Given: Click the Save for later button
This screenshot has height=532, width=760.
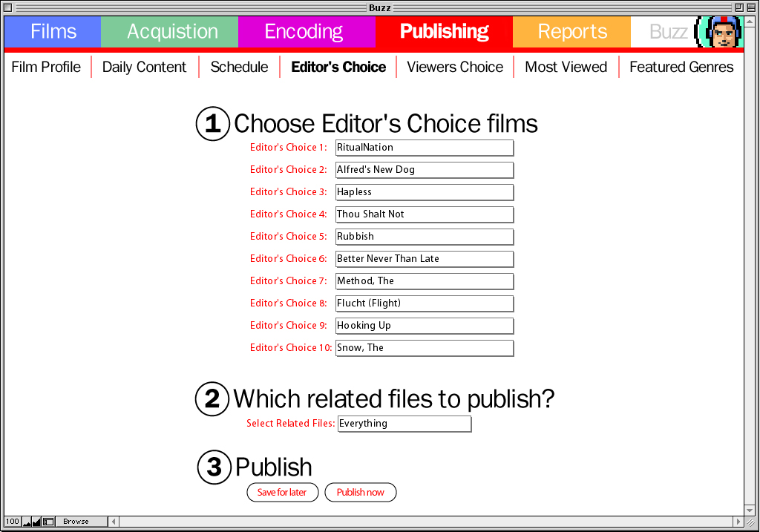Looking at the screenshot, I should (283, 492).
